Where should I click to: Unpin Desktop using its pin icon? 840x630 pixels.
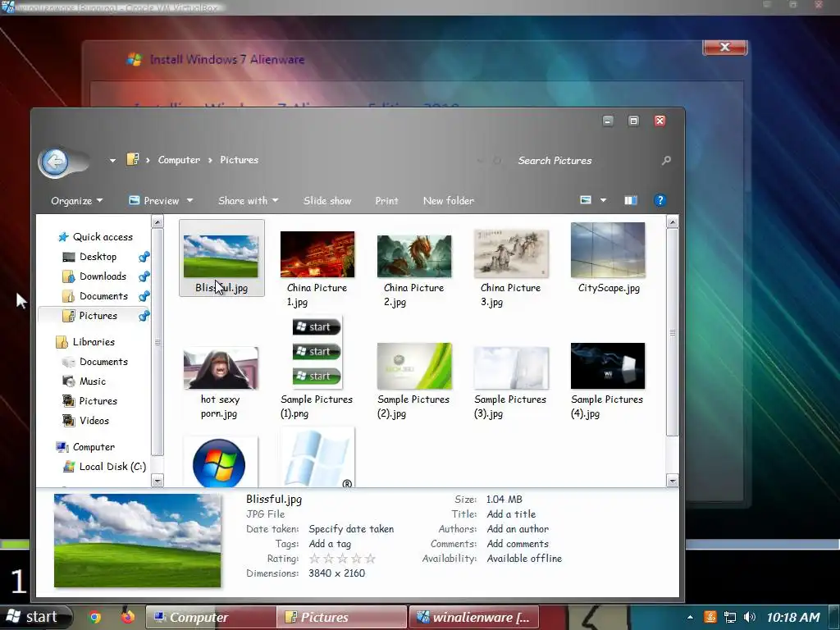[144, 257]
